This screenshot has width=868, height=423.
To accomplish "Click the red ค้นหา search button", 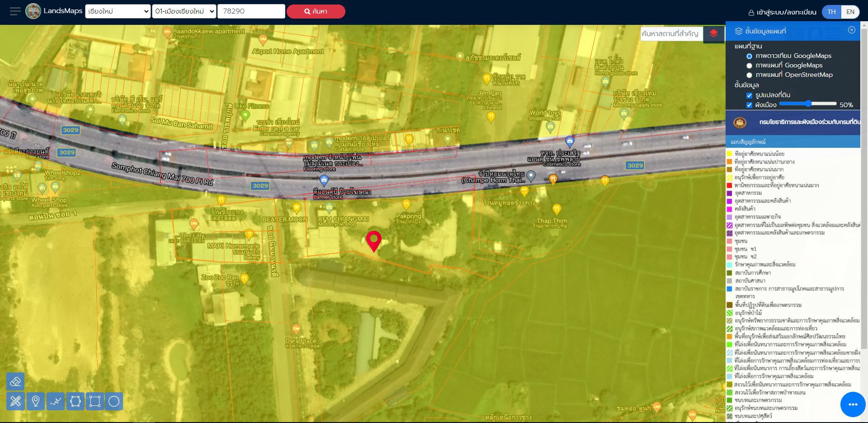I will click(316, 11).
